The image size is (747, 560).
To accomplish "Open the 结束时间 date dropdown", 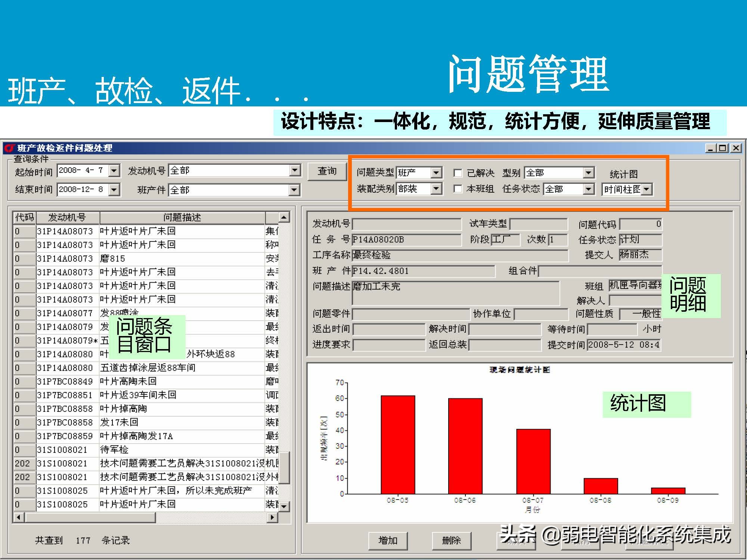I will click(x=114, y=190).
